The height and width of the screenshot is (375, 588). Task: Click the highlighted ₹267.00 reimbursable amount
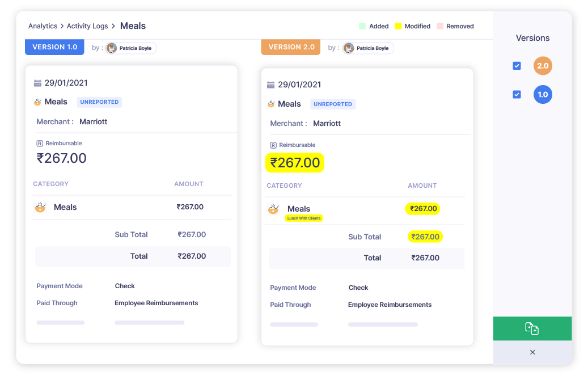click(x=294, y=163)
